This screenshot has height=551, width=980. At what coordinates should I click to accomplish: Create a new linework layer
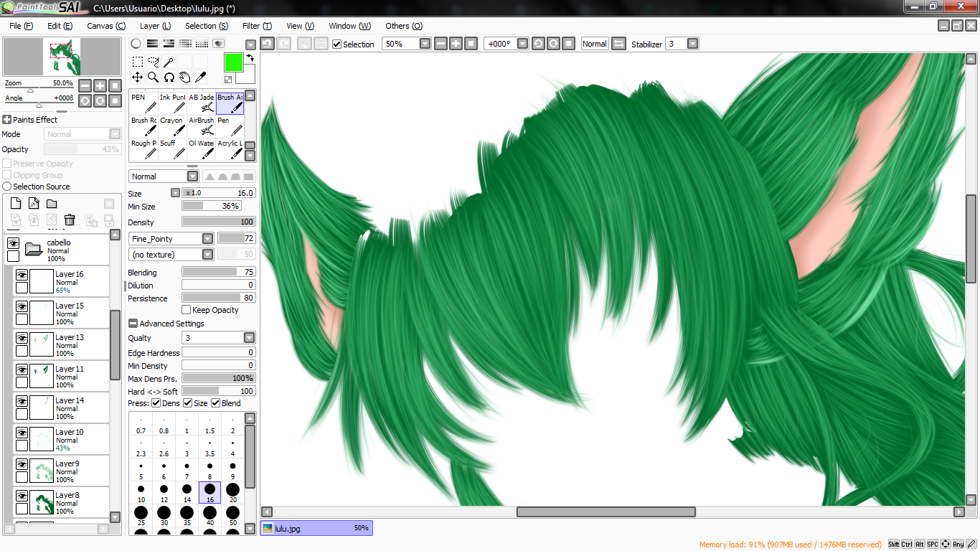(x=34, y=204)
